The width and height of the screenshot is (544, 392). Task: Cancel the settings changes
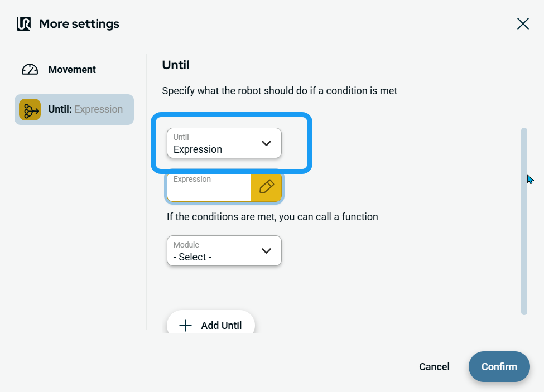point(434,366)
